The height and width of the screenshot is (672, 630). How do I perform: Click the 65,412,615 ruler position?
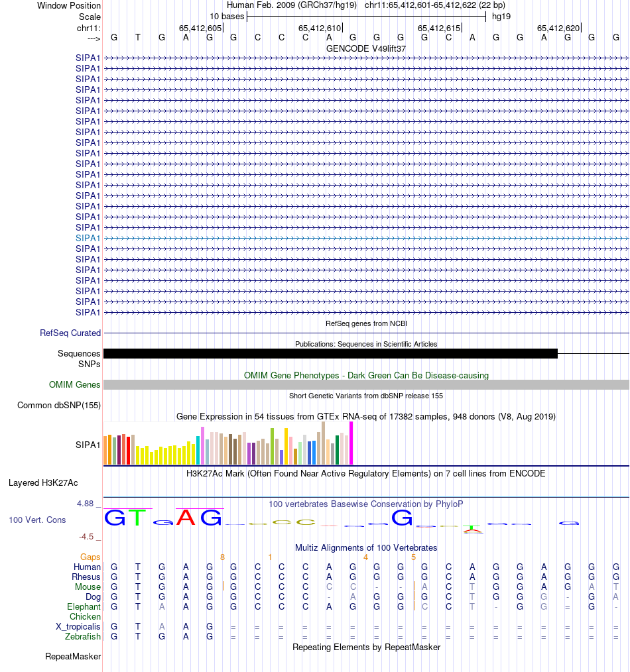click(x=439, y=28)
